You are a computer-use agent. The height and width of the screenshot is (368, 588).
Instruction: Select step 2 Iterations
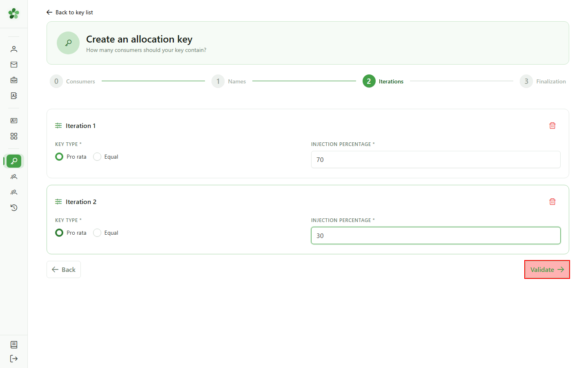(x=383, y=81)
